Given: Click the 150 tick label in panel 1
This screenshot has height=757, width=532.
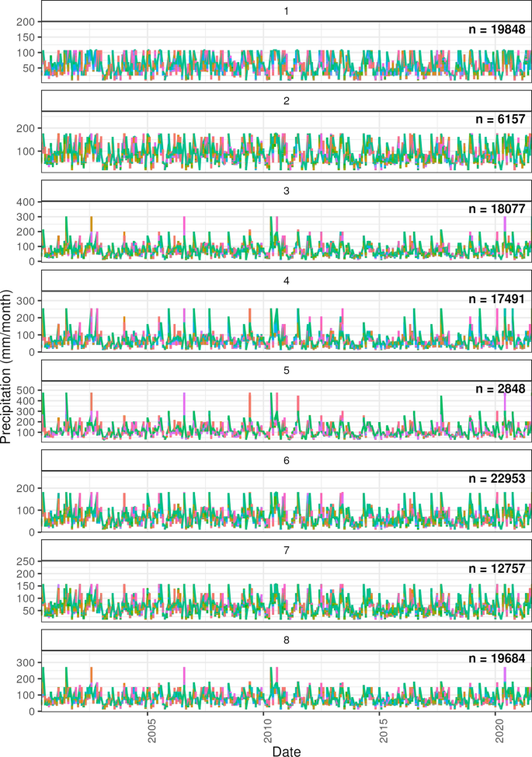Looking at the screenshot, I should click(26, 37).
